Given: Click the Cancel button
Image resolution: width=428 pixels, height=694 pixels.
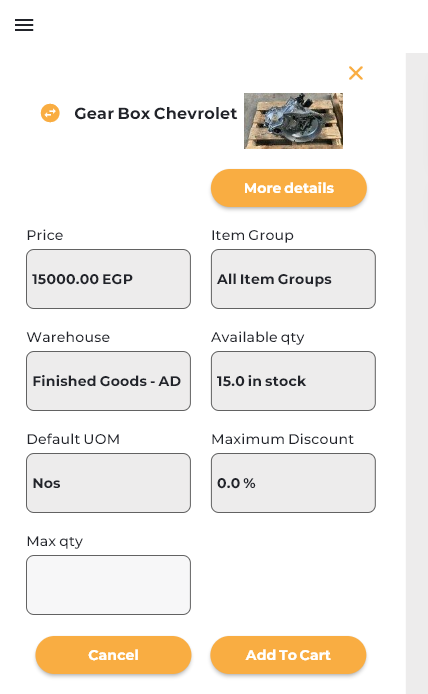Looking at the screenshot, I should (x=113, y=655).
